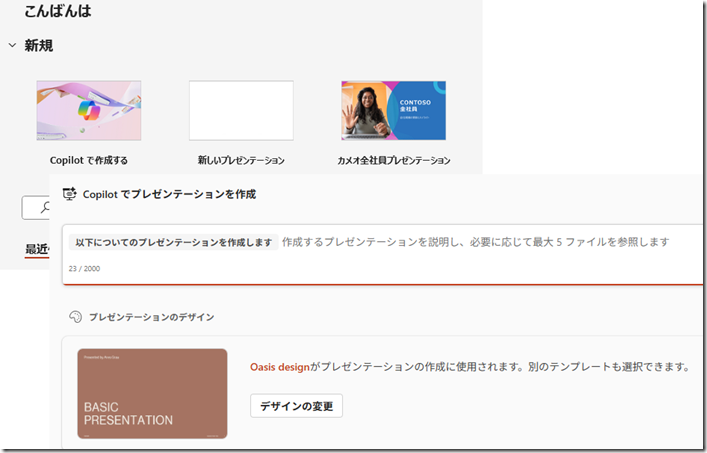The height and width of the screenshot is (453, 707).
Task: Create a blank 新しいプレゼンテーション
Action: tap(241, 110)
